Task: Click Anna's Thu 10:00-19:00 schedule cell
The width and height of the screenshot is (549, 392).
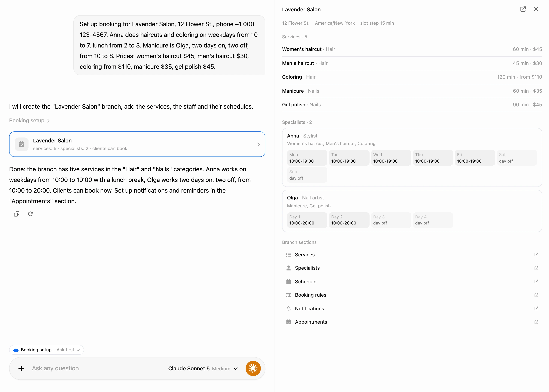Action: pos(433,158)
